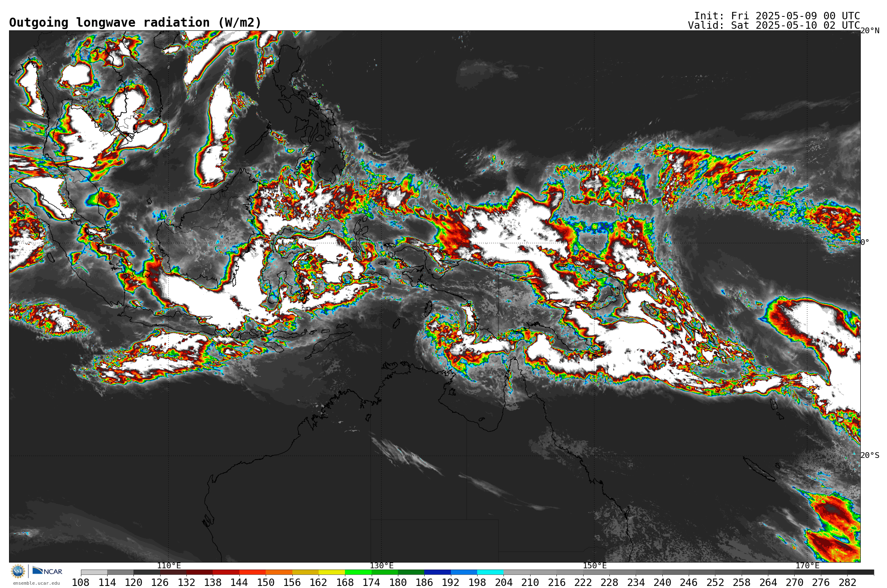
Task: Open the ensemble.ucar.edu link text
Action: [x=36, y=583]
